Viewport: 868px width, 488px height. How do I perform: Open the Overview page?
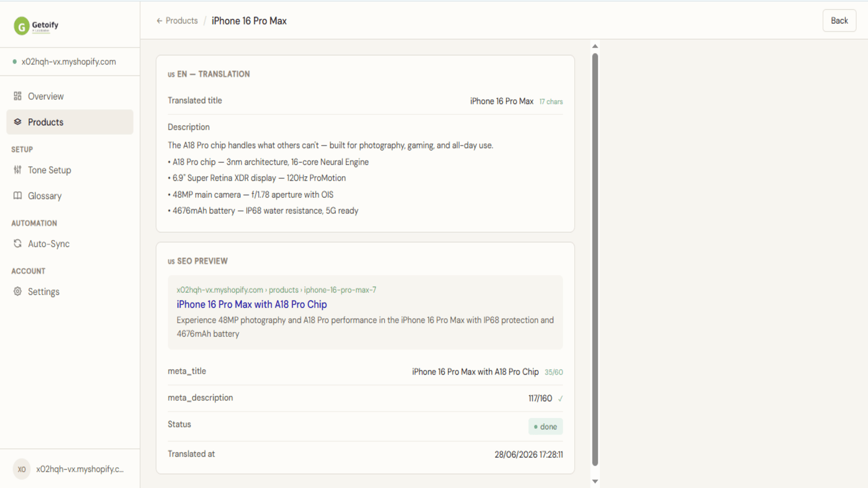point(69,96)
